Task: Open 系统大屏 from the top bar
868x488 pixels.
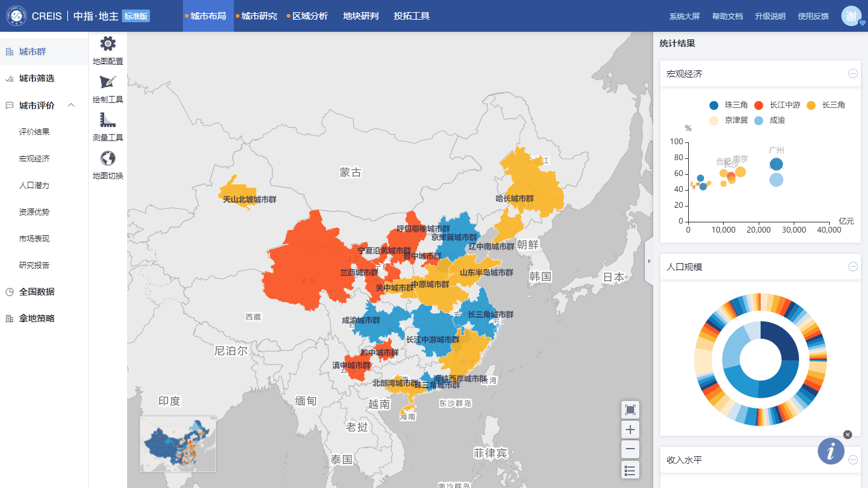Action: click(x=684, y=17)
